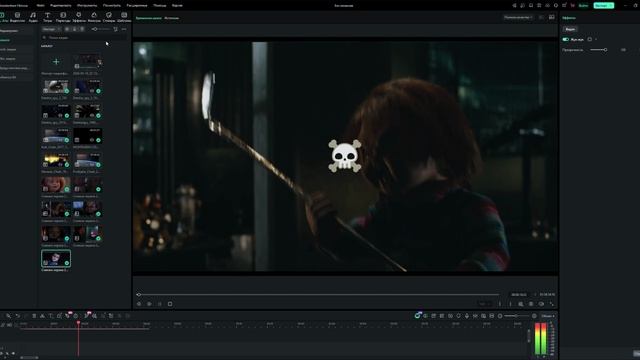Click the delete trash icon in timeline toolbar

coord(34,316)
